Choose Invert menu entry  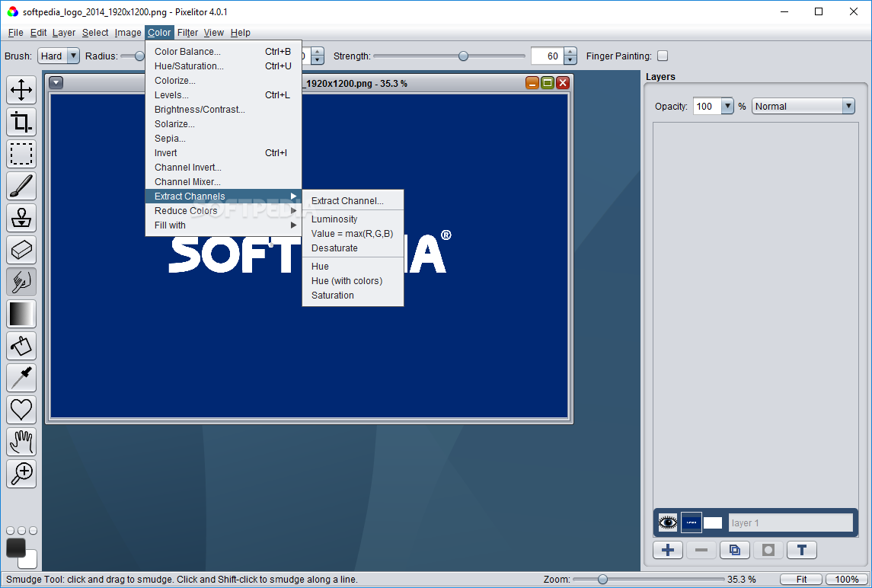pos(224,153)
